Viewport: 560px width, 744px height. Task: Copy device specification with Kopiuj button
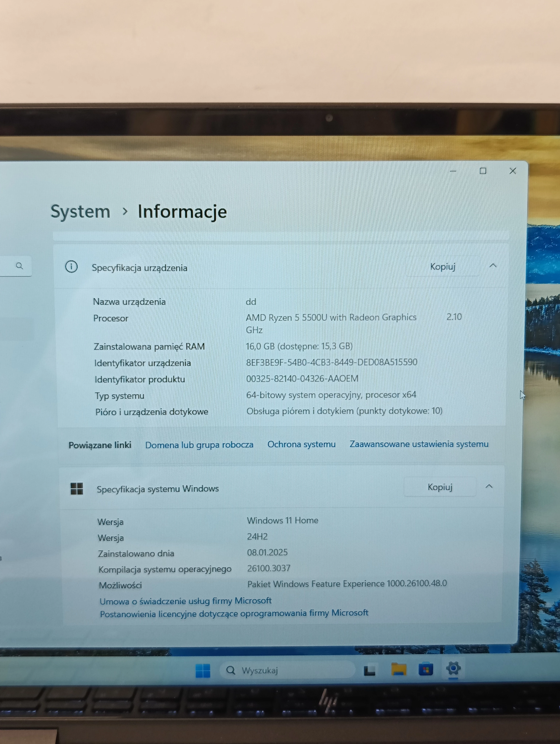tap(443, 267)
